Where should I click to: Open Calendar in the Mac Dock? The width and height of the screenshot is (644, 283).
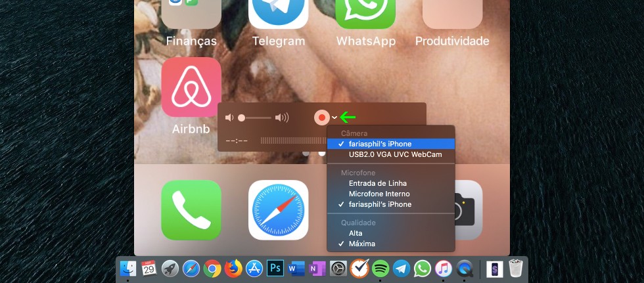[149, 269]
